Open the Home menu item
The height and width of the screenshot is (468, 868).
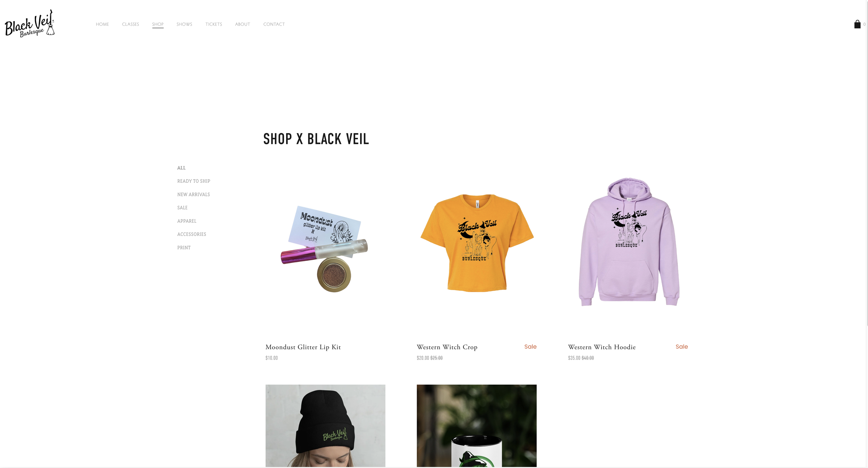click(x=102, y=24)
